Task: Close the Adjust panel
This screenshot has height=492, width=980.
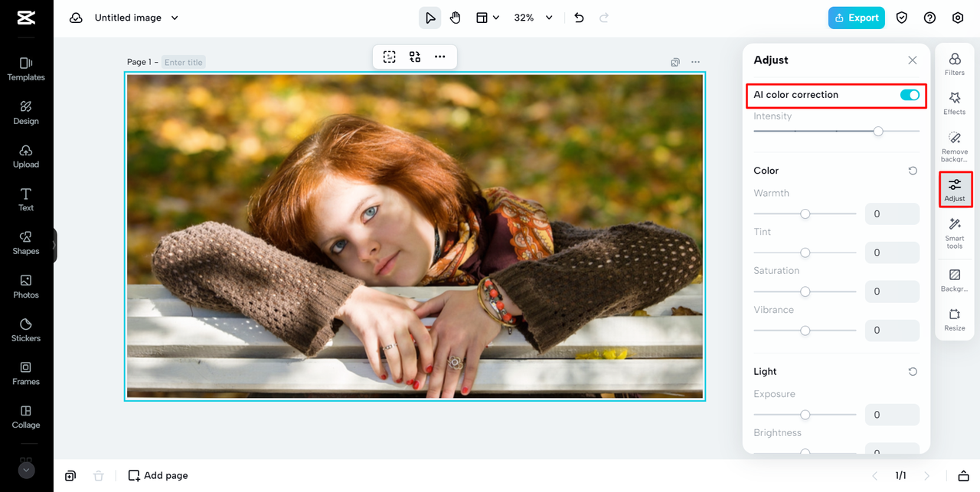Action: (x=913, y=60)
